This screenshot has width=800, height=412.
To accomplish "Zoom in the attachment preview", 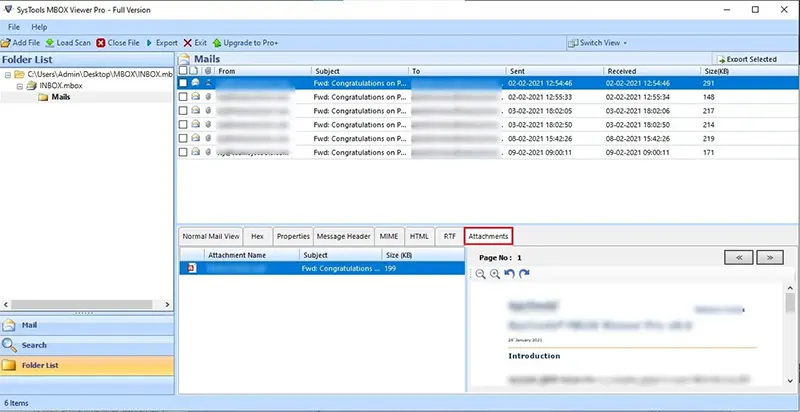I will point(495,274).
